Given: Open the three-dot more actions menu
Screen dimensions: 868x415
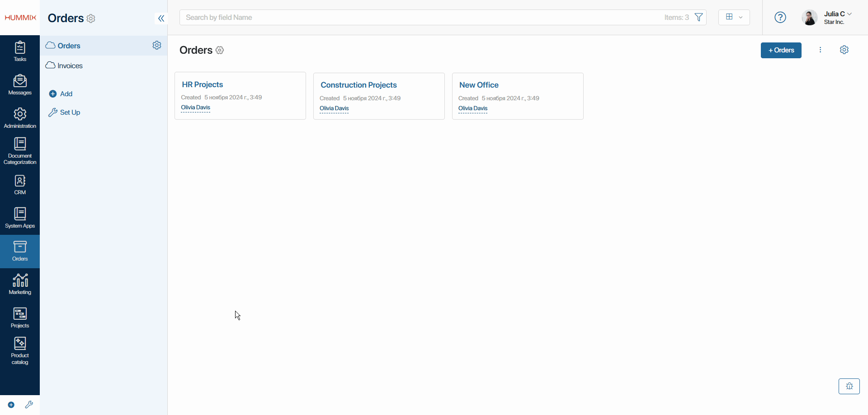Looking at the screenshot, I should (x=820, y=50).
